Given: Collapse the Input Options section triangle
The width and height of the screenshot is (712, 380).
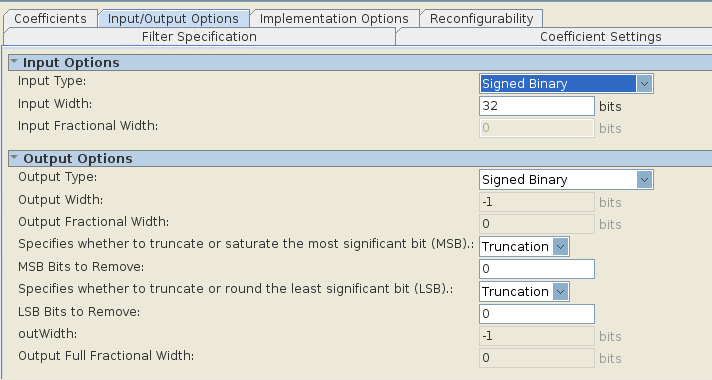Looking at the screenshot, I should 14,61.
